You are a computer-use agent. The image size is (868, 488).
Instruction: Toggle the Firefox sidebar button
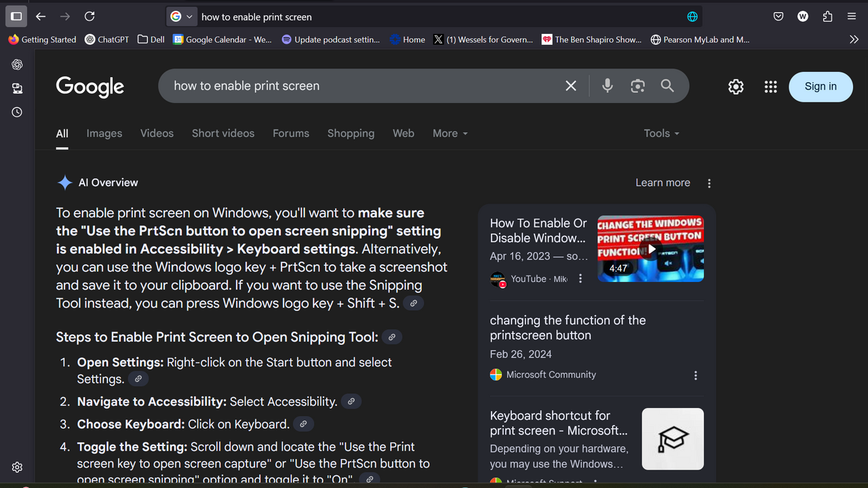[x=16, y=16]
